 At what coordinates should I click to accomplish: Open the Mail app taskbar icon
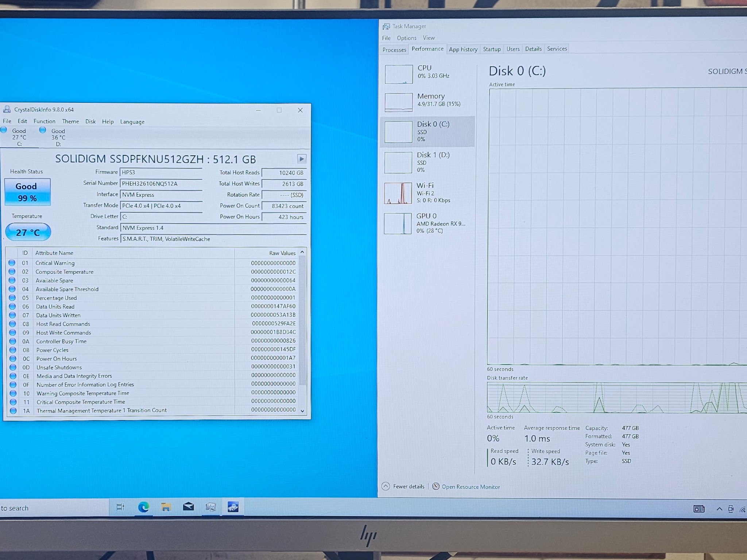(x=188, y=507)
